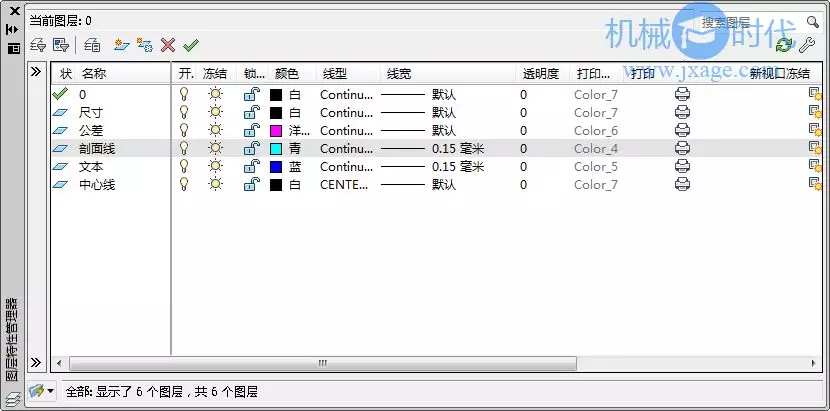Open linetype selector for layer 中心线 (CENTE...)
Image resolution: width=830 pixels, height=411 pixels.
click(344, 185)
